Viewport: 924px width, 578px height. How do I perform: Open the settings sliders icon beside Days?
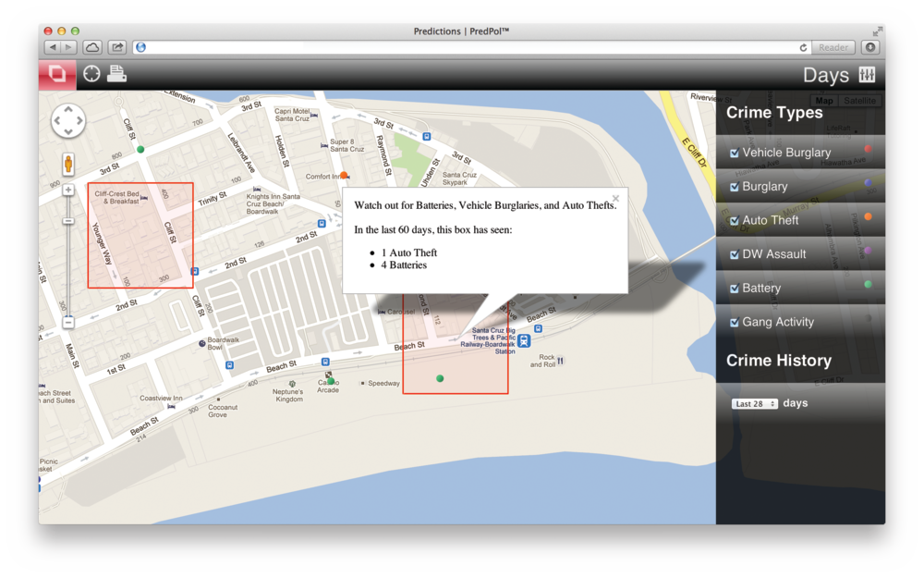867,75
